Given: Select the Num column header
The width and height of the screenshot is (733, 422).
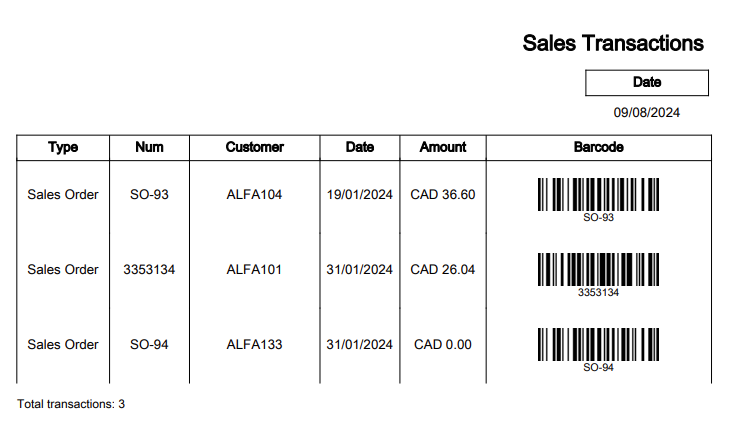Looking at the screenshot, I should pos(149,147).
